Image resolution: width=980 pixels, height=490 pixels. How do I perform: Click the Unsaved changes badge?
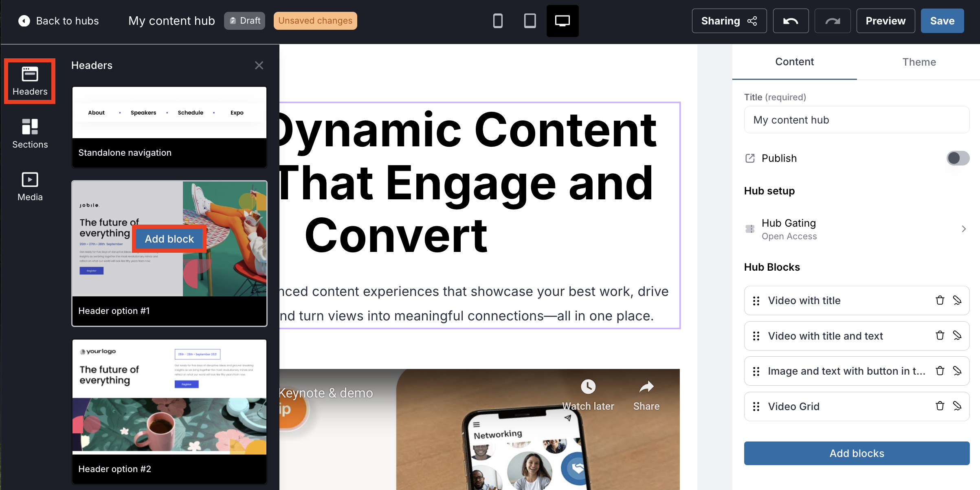[x=315, y=21]
